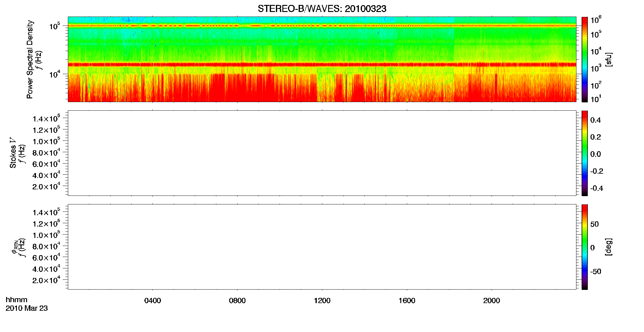644x332 pixels.
Task: Click the empty Stokes V plot panel
Action: (322, 153)
